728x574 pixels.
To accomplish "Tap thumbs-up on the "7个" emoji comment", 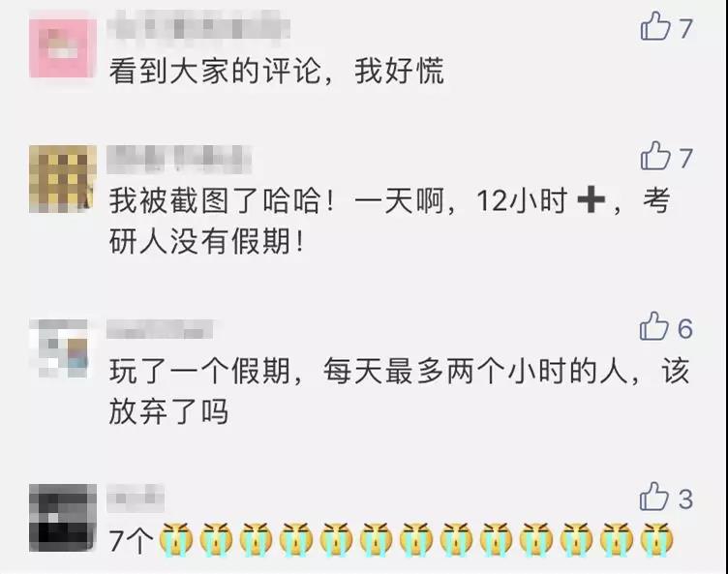I will pyautogui.click(x=654, y=497).
